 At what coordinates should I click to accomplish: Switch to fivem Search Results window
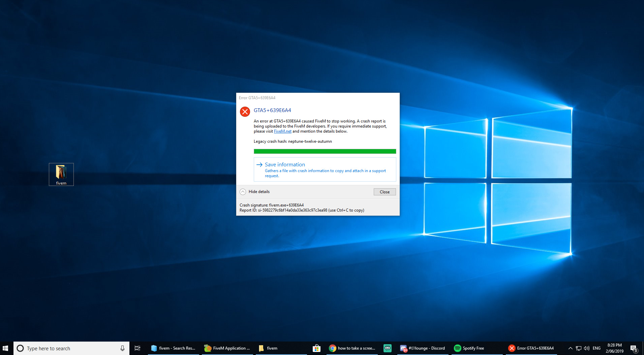click(173, 348)
